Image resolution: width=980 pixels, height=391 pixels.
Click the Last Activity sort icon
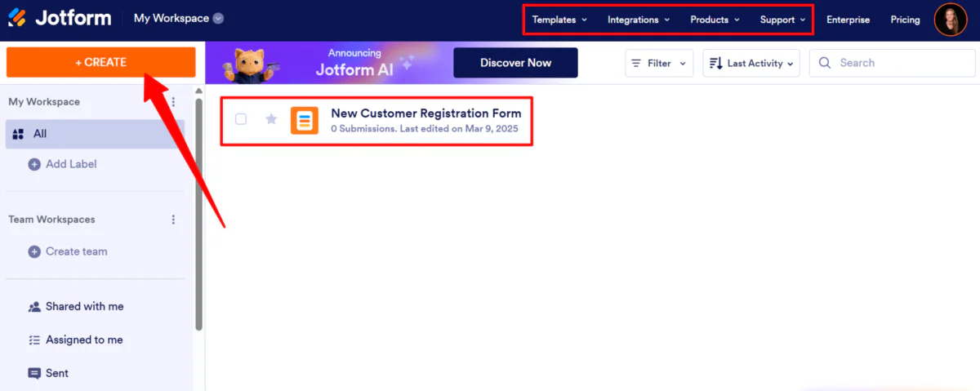pos(716,63)
